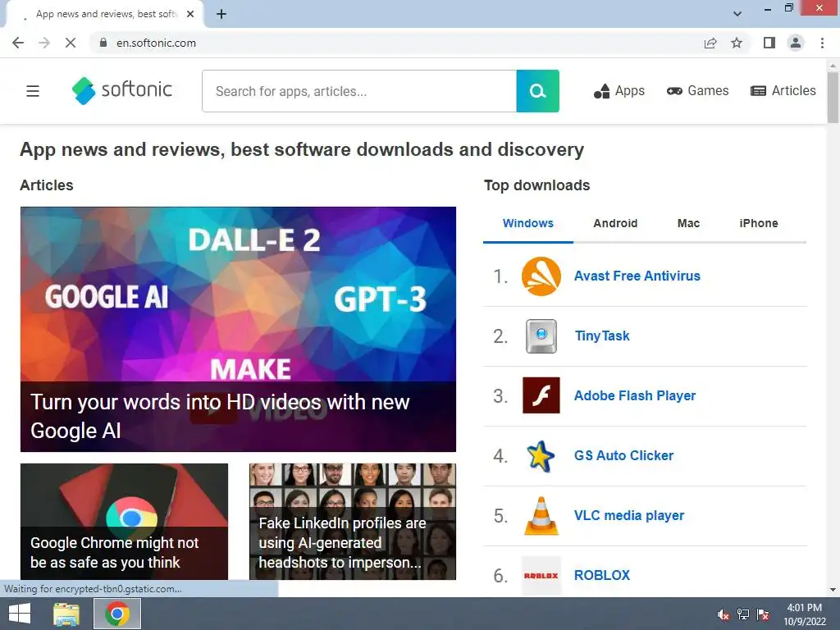
Task: Click the teal search magnifier button
Action: click(x=537, y=91)
